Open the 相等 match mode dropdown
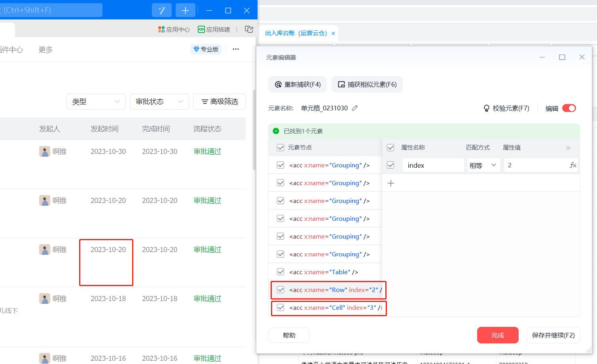This screenshot has height=364, width=597. point(483,165)
